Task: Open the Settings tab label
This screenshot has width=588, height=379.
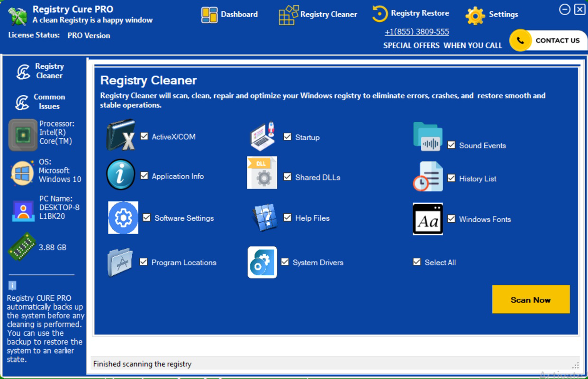Action: 503,14
